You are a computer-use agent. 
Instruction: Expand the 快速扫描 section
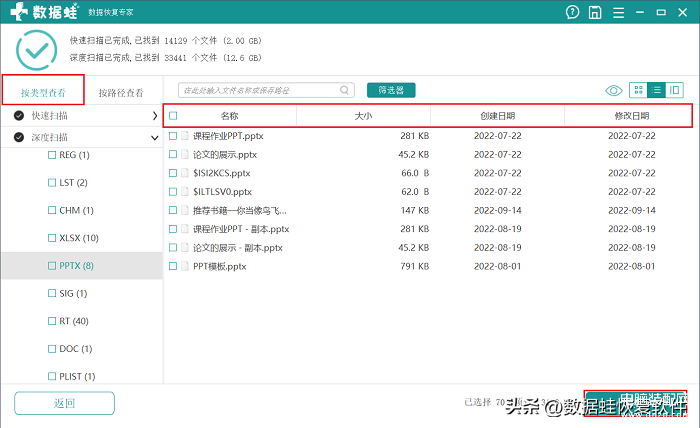point(154,116)
